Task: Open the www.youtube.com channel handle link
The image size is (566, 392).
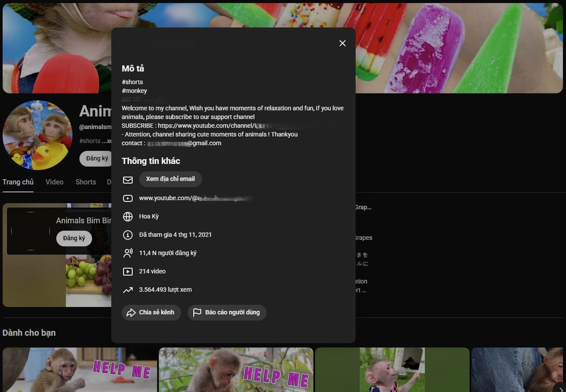Action: coord(196,198)
